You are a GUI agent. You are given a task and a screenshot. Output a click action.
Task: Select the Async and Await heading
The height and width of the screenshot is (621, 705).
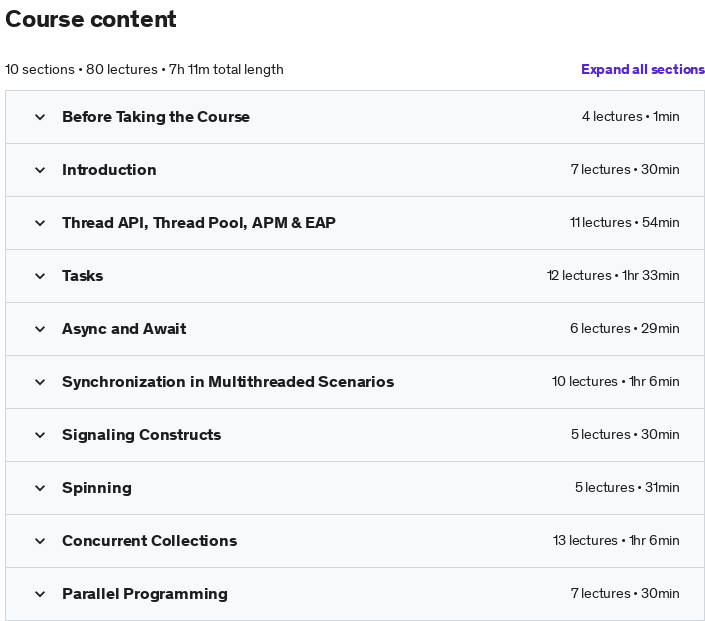[x=124, y=329]
